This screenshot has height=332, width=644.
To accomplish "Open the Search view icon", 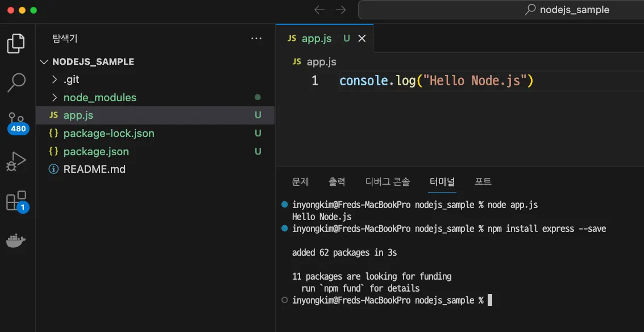I will (x=16, y=82).
